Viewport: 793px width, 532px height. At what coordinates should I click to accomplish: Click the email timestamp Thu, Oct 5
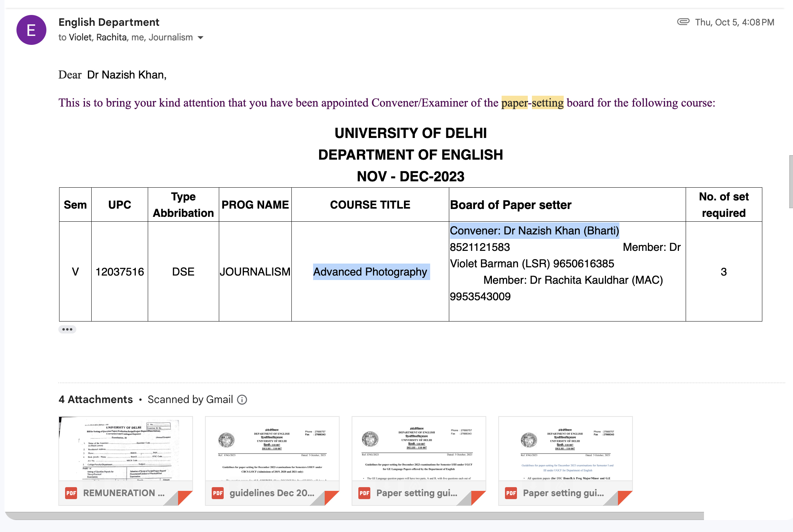pos(734,22)
